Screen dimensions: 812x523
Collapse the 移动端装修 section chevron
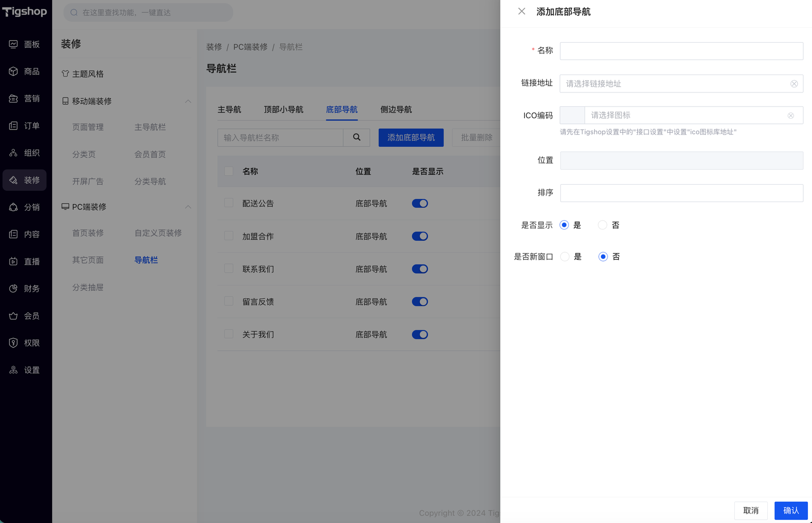[x=188, y=101]
